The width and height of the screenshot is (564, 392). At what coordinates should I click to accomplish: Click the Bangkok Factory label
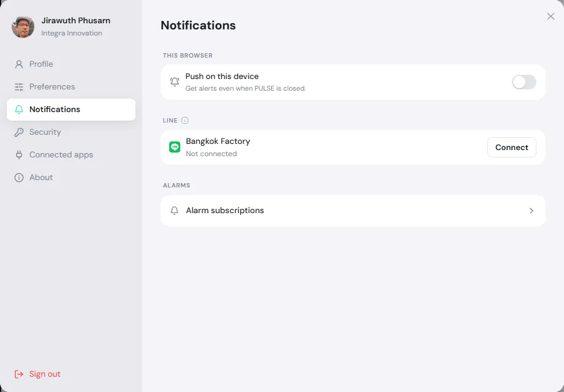(x=218, y=141)
